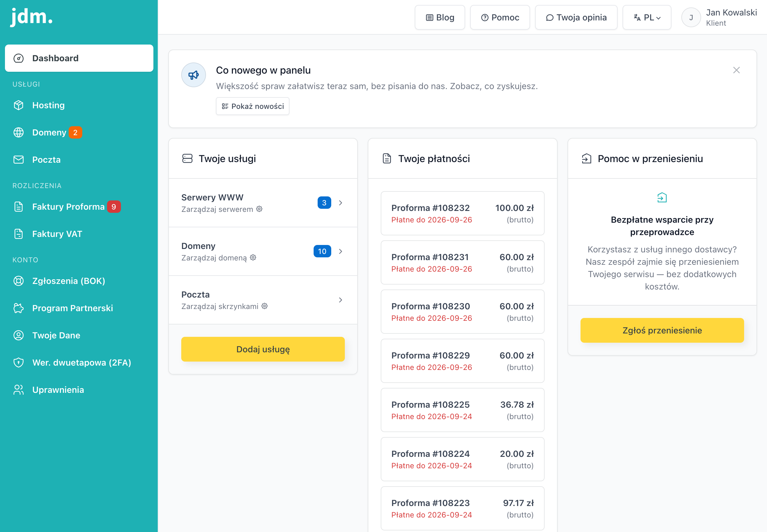Open Proforma #108225 payment card
The image size is (767, 532).
pos(463,410)
